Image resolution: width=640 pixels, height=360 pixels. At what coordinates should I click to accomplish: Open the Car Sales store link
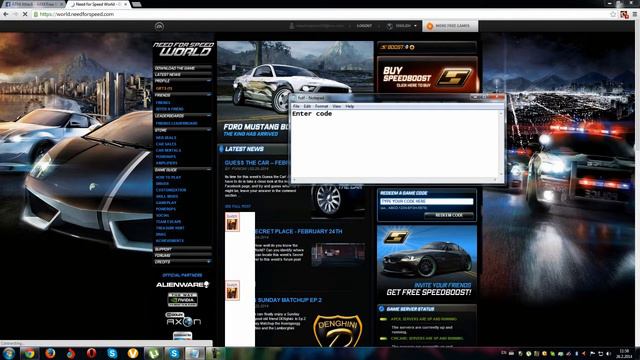[166, 144]
